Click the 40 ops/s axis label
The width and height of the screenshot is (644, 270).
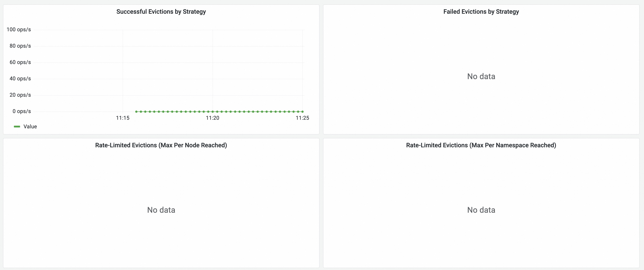(20, 79)
